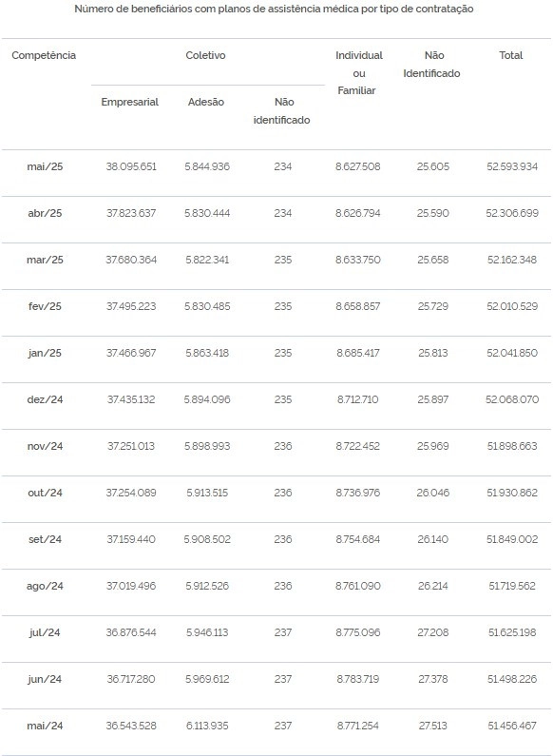Select the Individual ou Familiar header
Screen dimensions: 553x756
[x=359, y=73]
